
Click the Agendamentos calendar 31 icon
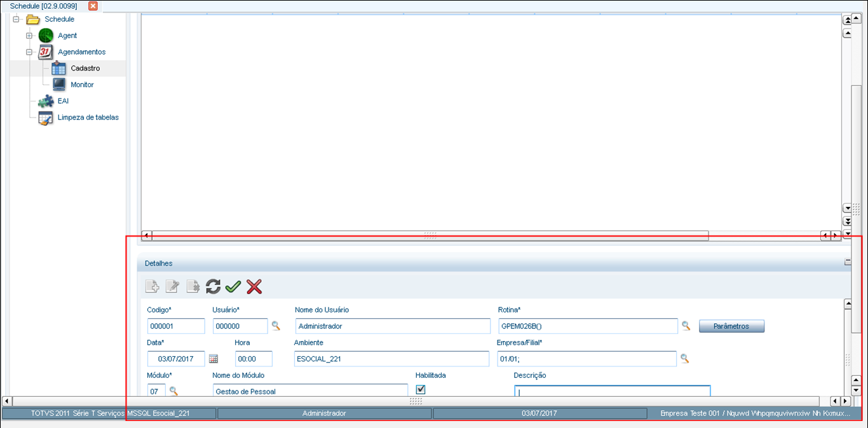click(x=46, y=52)
